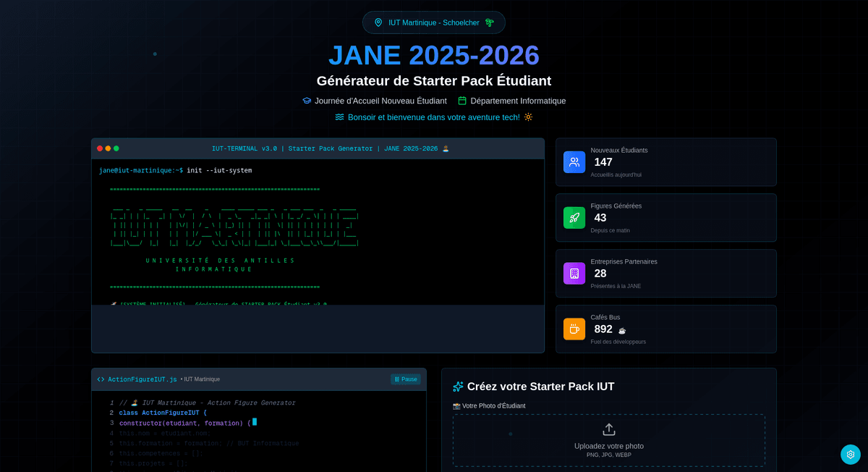Click the orange Cafés Bus coffee icon

tap(574, 329)
